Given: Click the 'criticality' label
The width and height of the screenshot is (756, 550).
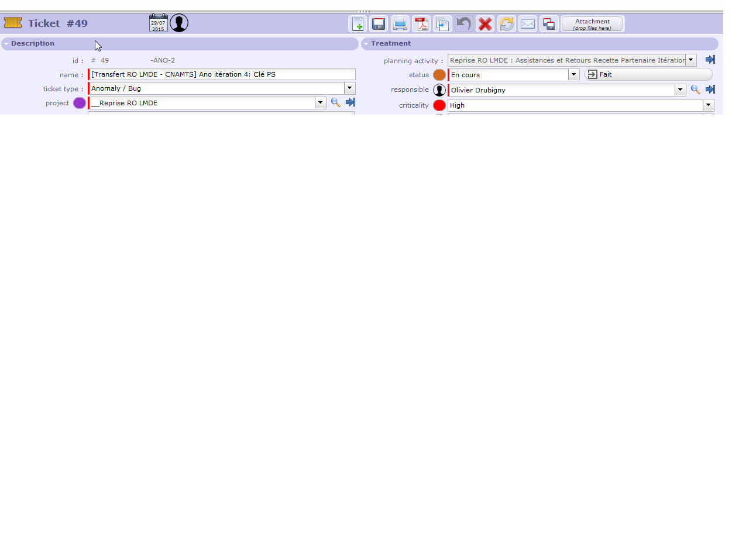Looking at the screenshot, I should click(414, 105).
